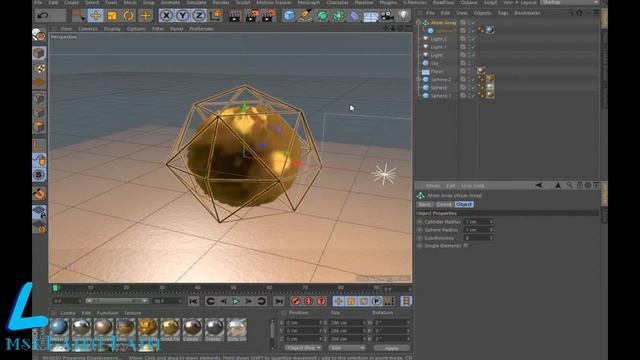640x360 pixels.
Task: Click the Light bulb icon
Action: point(403,16)
